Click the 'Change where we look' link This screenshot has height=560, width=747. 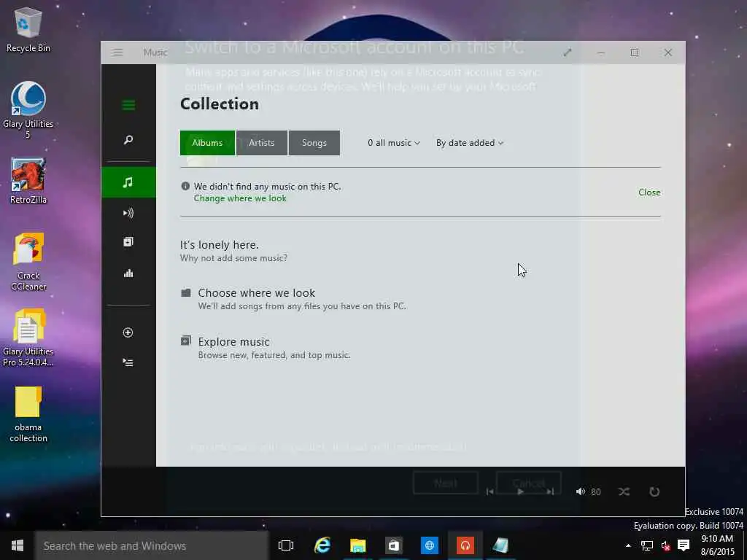[240, 198]
